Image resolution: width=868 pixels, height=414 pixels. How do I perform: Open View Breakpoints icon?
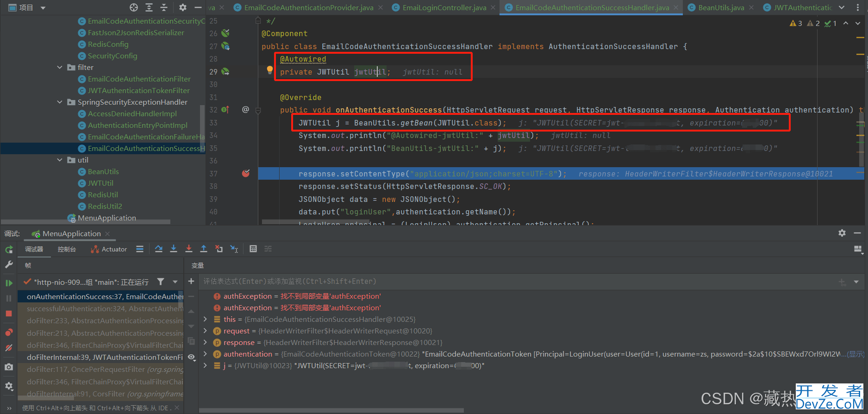tap(9, 332)
